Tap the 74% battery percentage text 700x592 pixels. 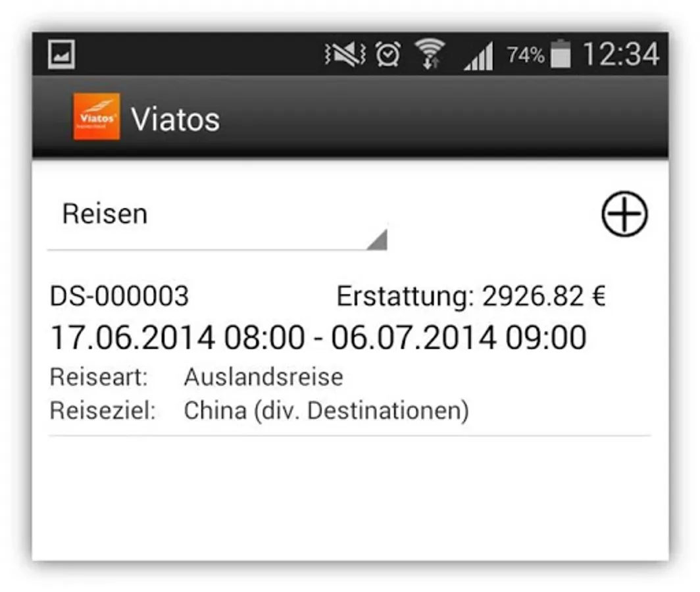pyautogui.click(x=526, y=55)
